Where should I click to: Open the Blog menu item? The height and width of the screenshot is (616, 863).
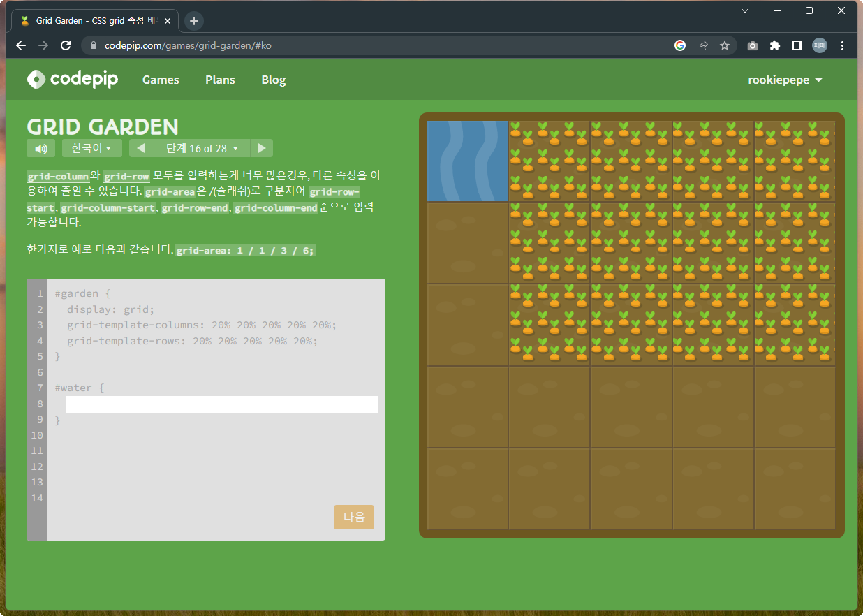(x=274, y=80)
